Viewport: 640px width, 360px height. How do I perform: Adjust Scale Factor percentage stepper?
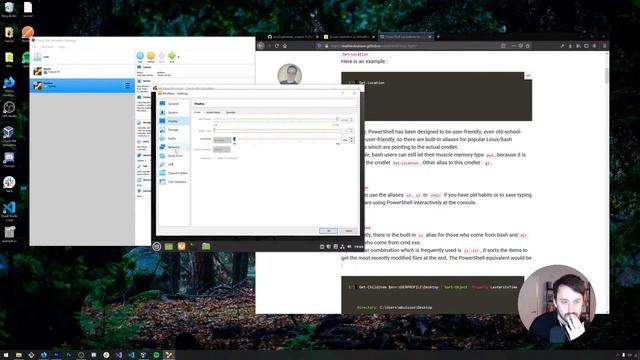click(348, 140)
